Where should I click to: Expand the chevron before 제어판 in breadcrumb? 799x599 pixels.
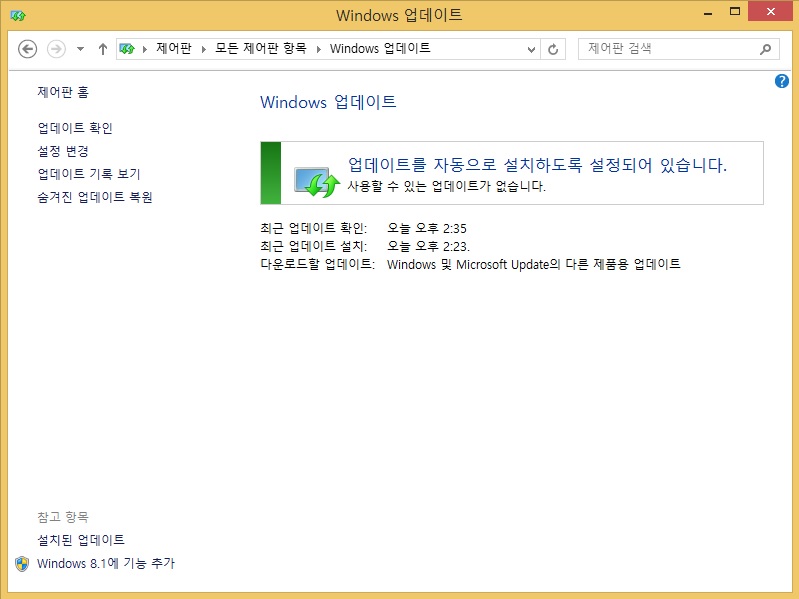pos(145,49)
